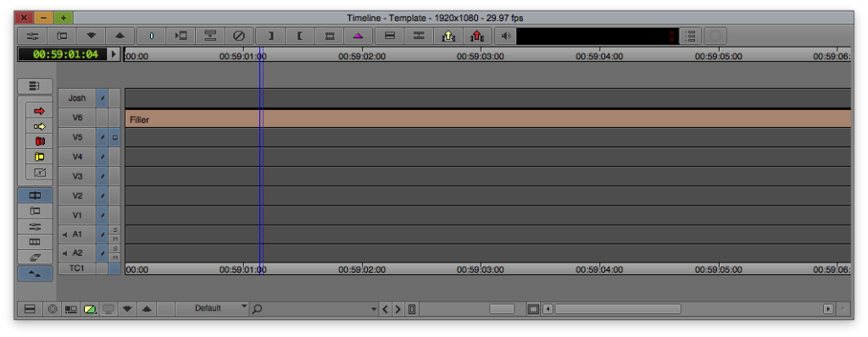Viewport: 868px width, 337px height.
Task: Mute the A2 audio track
Action: point(115,258)
